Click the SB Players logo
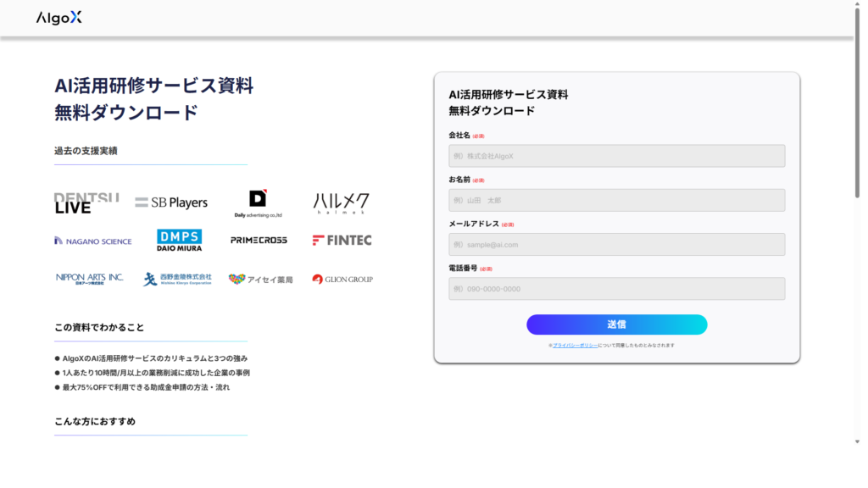The width and height of the screenshot is (868, 488). tap(171, 202)
